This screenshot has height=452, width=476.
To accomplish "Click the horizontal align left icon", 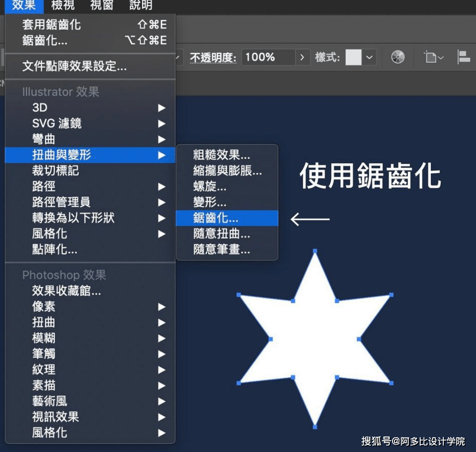I will pos(464,57).
